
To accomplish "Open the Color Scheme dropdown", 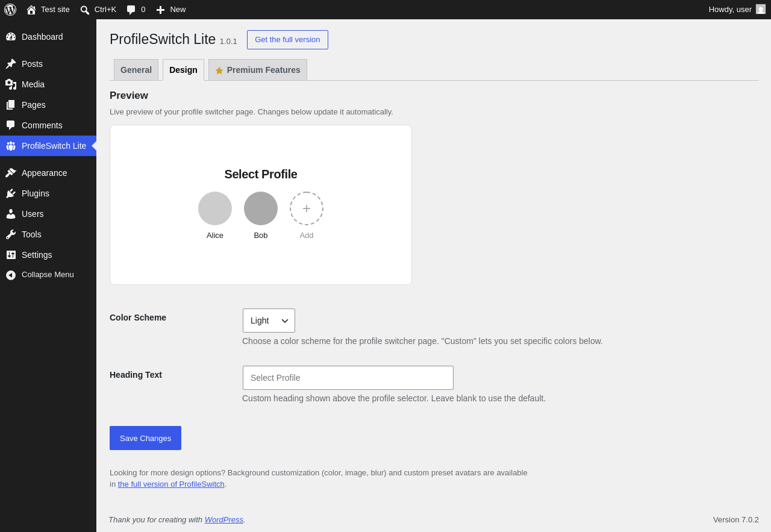I will (x=269, y=321).
